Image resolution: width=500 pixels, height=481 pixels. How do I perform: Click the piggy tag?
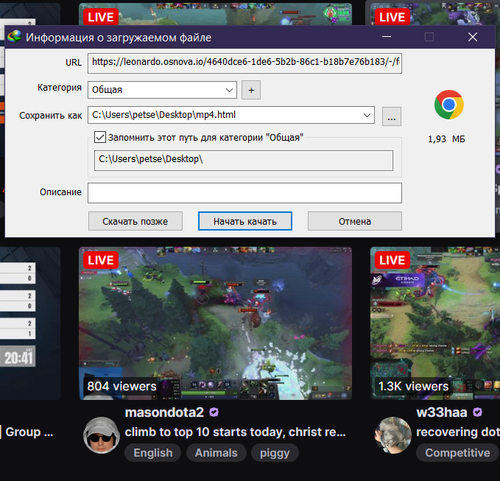275,453
